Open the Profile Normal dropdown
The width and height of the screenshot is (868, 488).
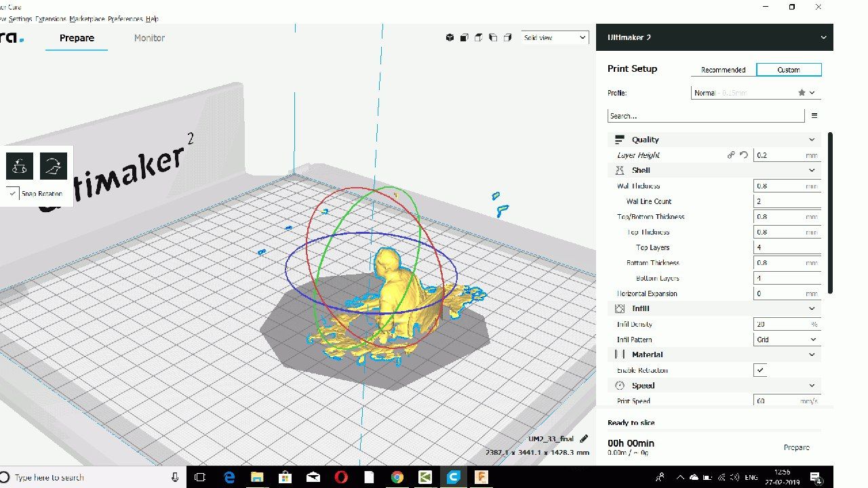tap(757, 93)
